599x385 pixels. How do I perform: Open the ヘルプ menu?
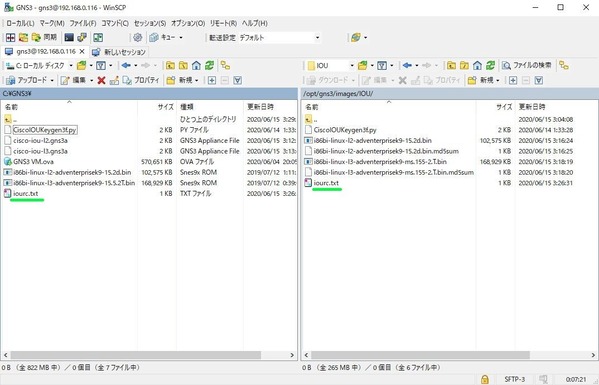[x=254, y=23]
